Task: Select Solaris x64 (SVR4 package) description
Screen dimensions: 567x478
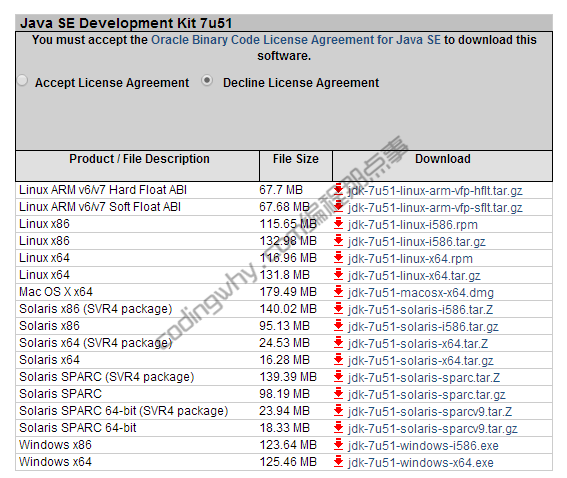Action: click(95, 343)
